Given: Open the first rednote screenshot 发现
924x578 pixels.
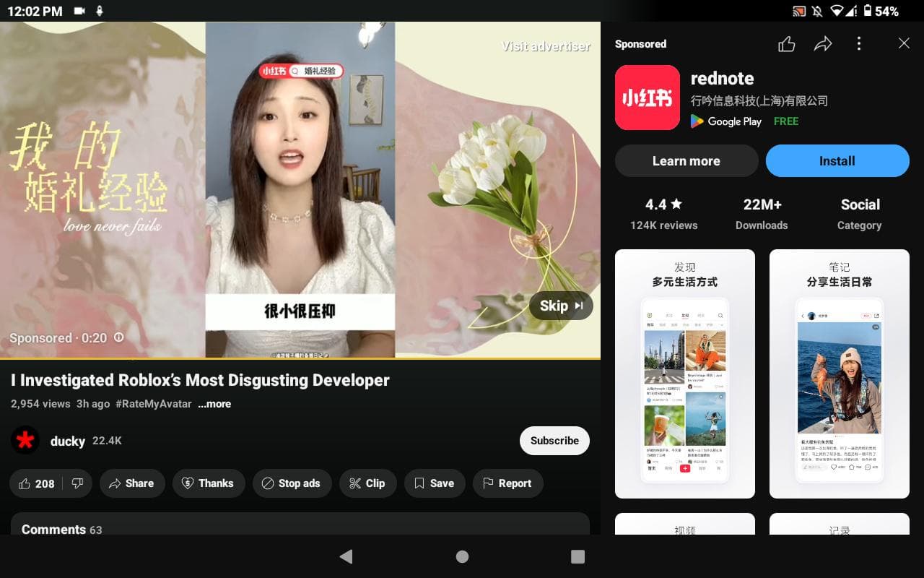Looking at the screenshot, I should [685, 374].
